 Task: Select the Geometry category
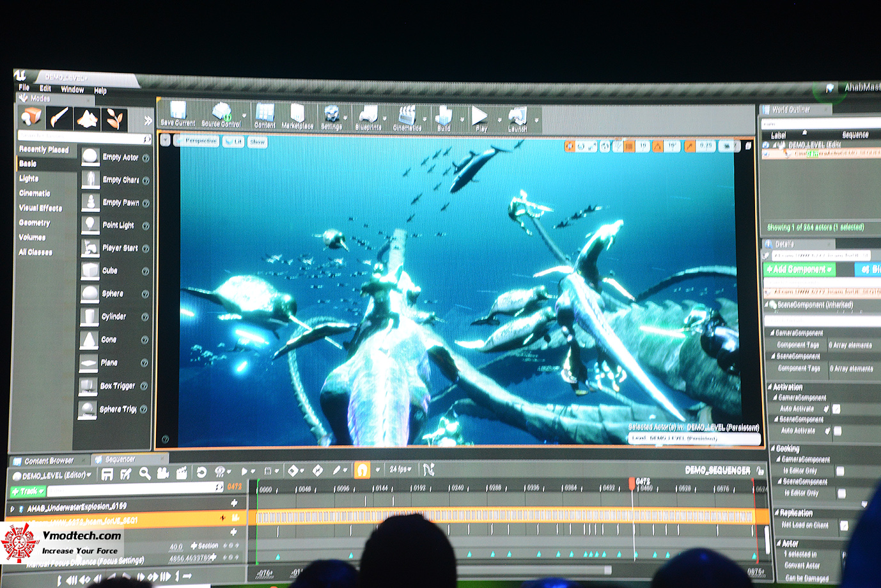tap(34, 223)
